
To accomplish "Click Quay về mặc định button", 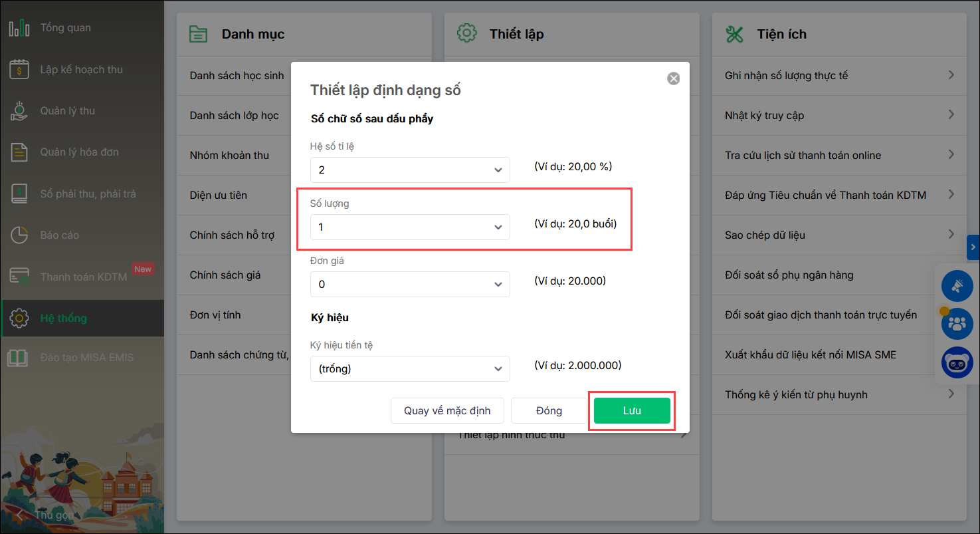I will [x=447, y=410].
